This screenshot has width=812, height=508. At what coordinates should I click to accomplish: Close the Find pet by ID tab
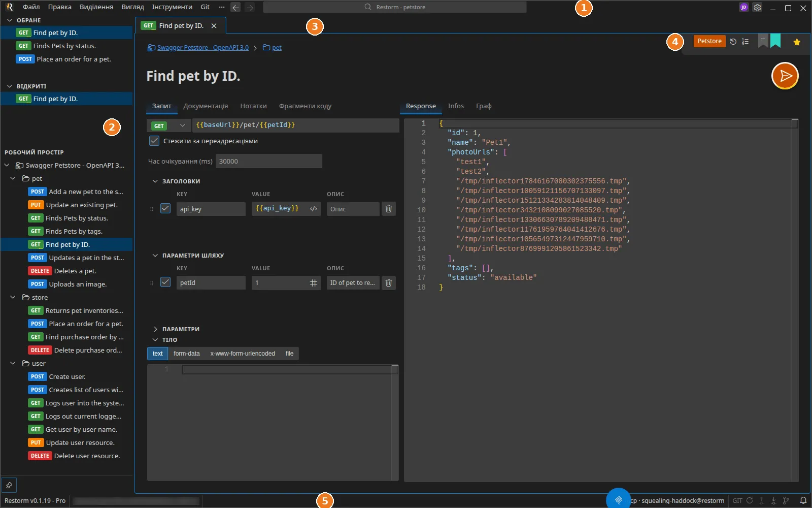(x=214, y=26)
